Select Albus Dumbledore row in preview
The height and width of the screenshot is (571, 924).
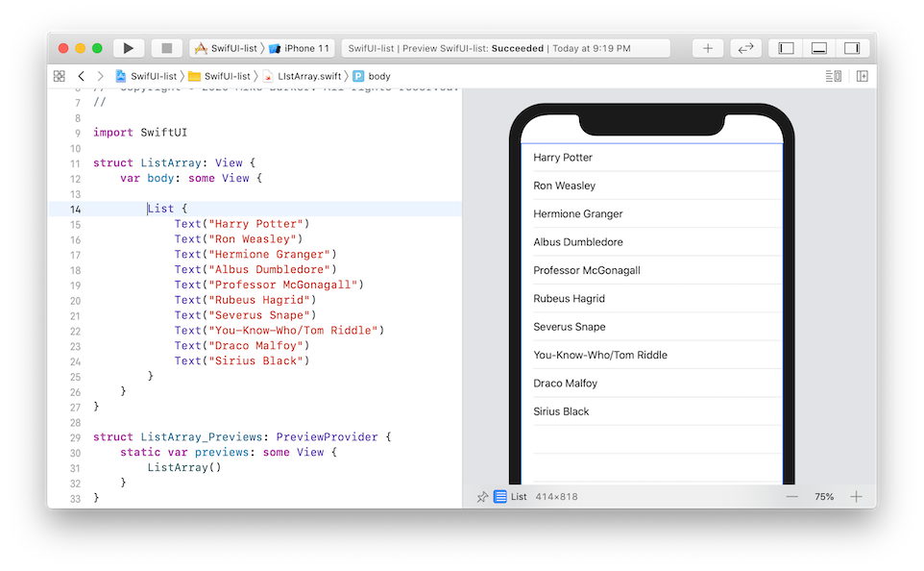tap(652, 242)
